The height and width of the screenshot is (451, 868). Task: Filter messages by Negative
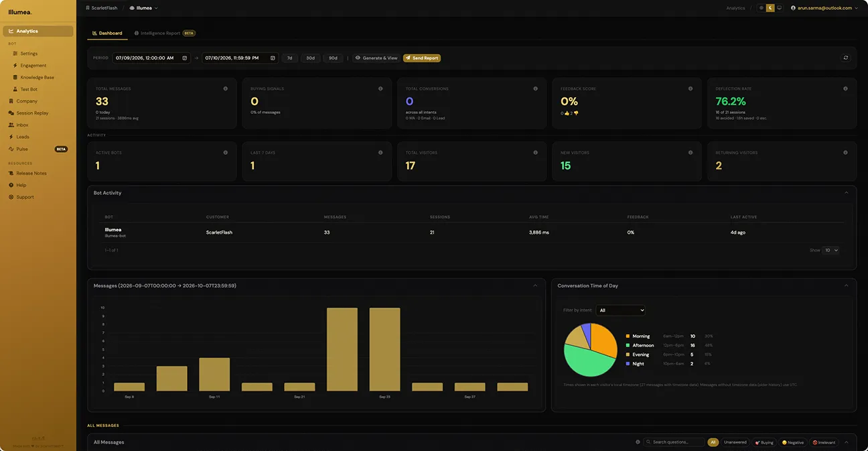coord(793,442)
